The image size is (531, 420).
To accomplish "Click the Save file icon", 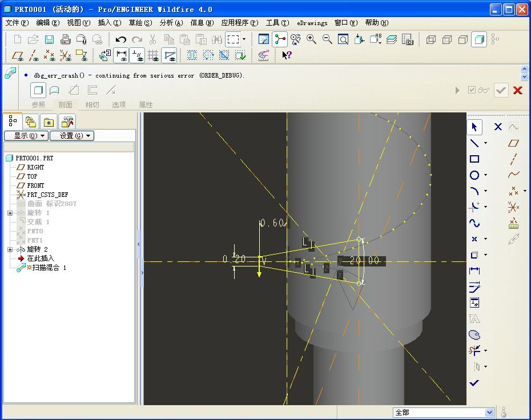I will (x=50, y=39).
